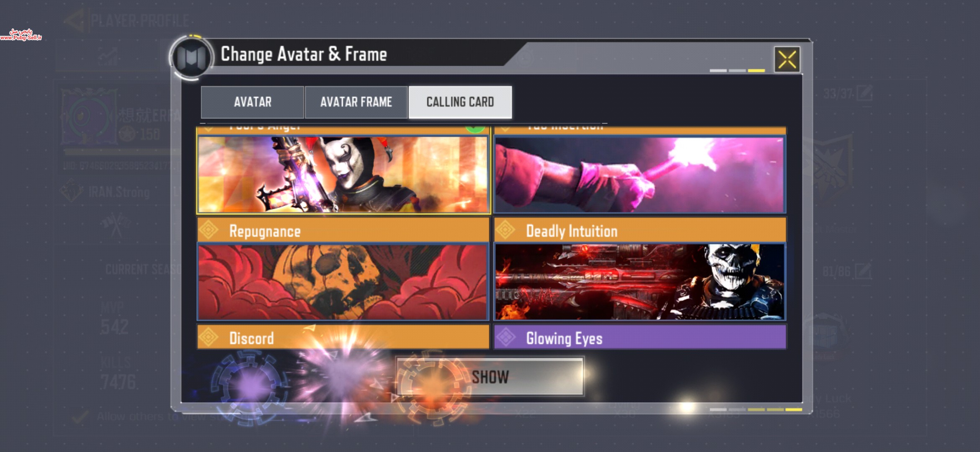Viewport: 980px width, 452px height.
Task: Select the jester calling card thumbnail
Action: [343, 175]
